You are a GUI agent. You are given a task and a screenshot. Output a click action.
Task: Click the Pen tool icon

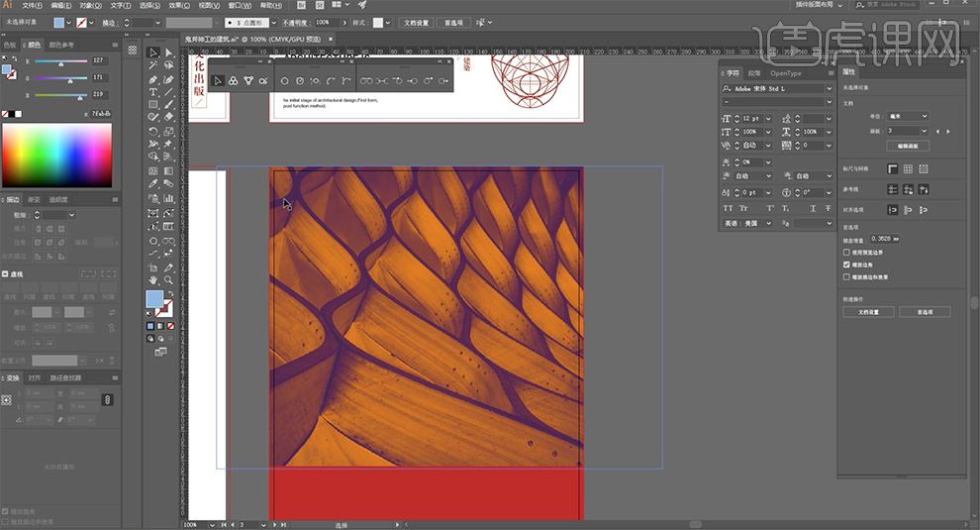click(x=153, y=78)
